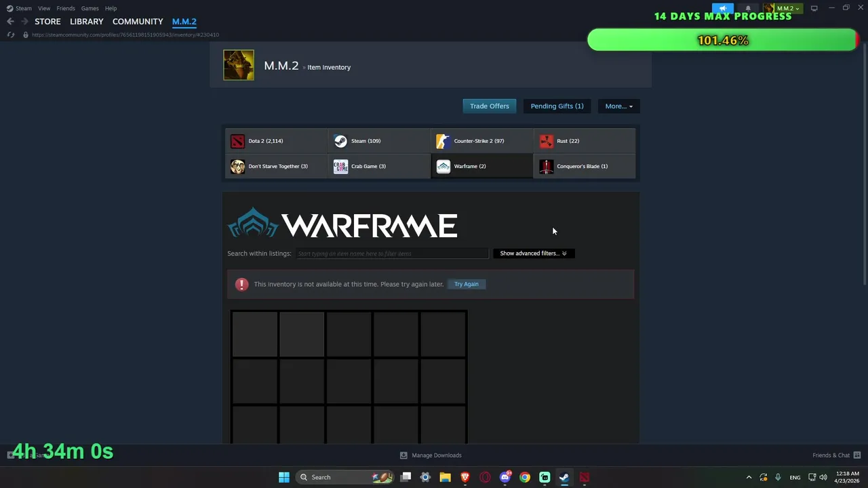Screen dimensions: 868x488
Task: Open Manage Downloads
Action: 431,455
